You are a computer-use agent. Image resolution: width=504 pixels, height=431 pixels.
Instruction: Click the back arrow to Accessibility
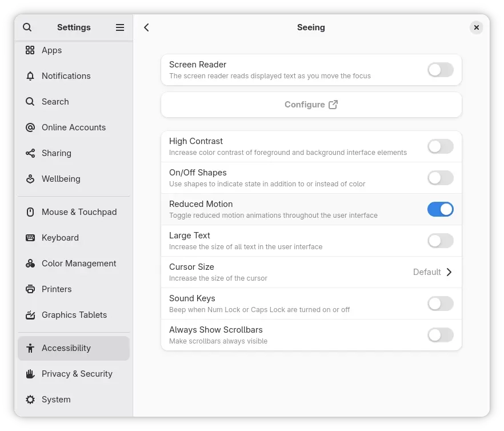pos(146,27)
